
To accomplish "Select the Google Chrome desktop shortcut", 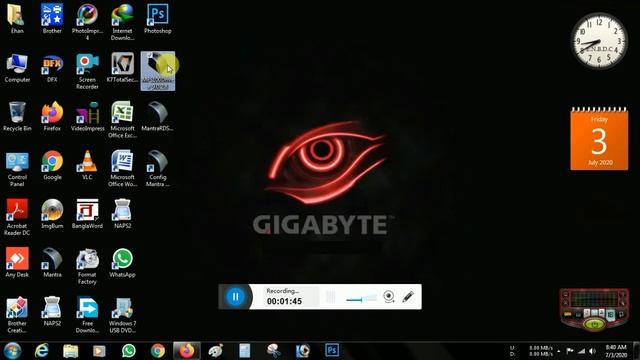I will coord(52,166).
